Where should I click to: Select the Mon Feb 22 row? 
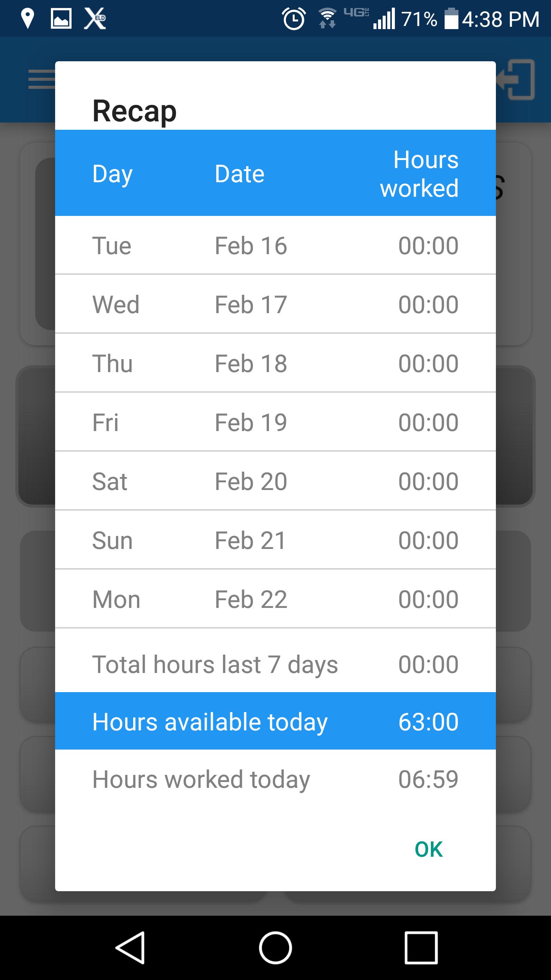[275, 599]
